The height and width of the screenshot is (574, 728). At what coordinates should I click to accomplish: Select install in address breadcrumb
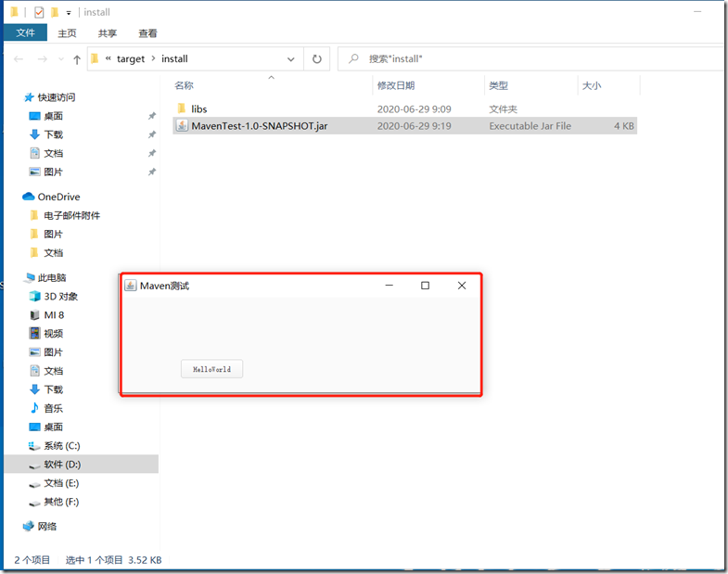click(x=174, y=59)
